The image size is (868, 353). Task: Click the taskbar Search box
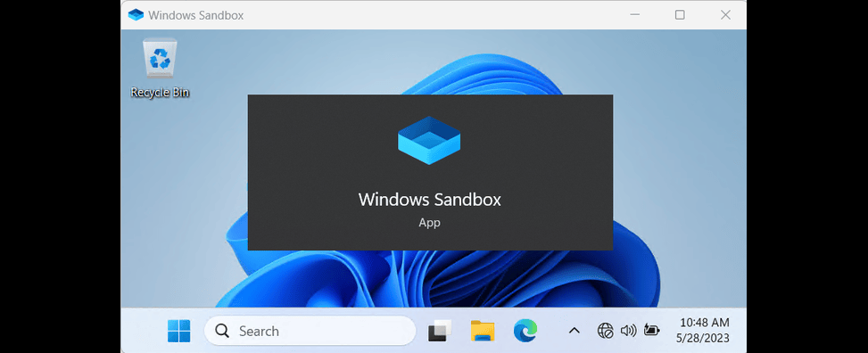(310, 331)
